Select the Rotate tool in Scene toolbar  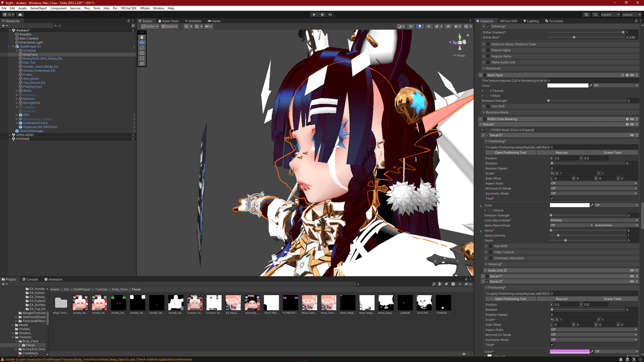(x=142, y=47)
